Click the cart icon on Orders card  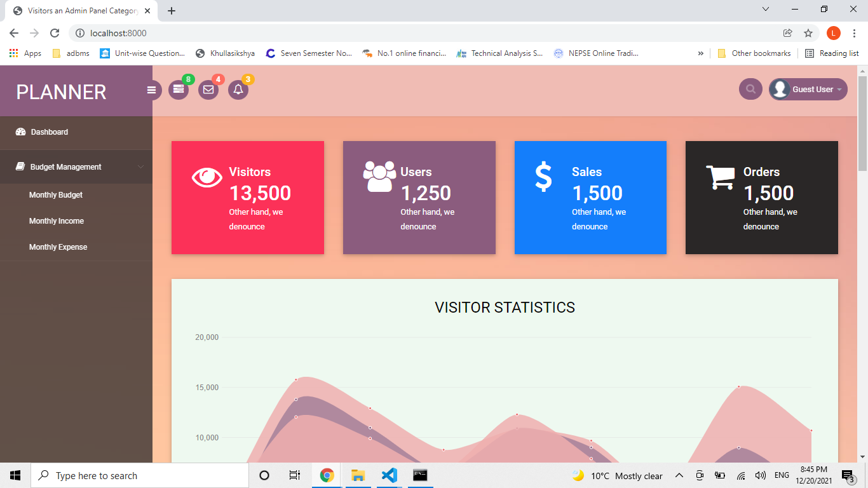point(721,177)
